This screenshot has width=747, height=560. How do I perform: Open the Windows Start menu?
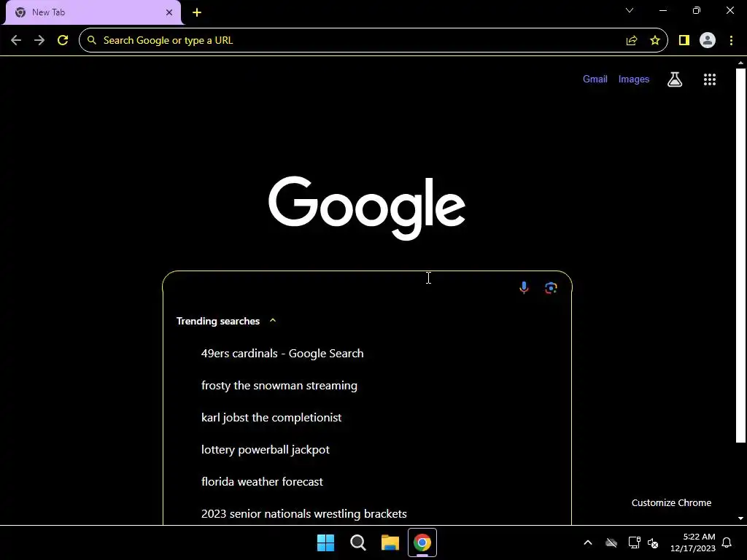click(326, 542)
